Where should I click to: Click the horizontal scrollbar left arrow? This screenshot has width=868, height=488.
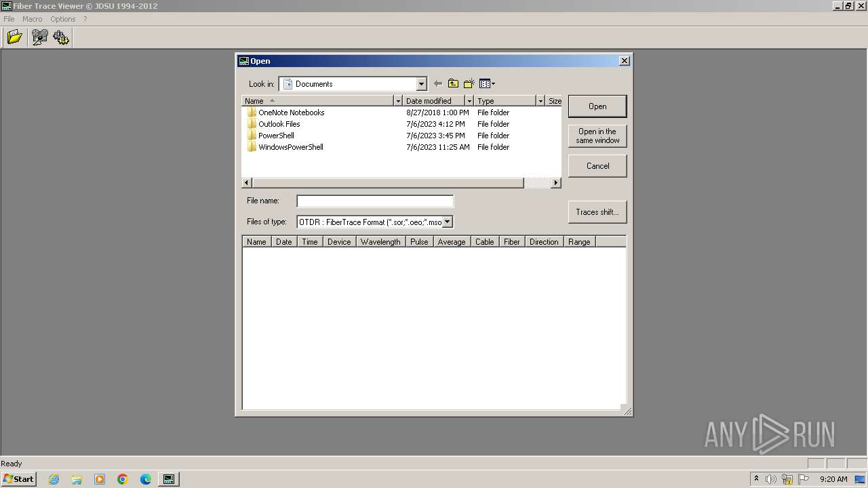coord(247,183)
